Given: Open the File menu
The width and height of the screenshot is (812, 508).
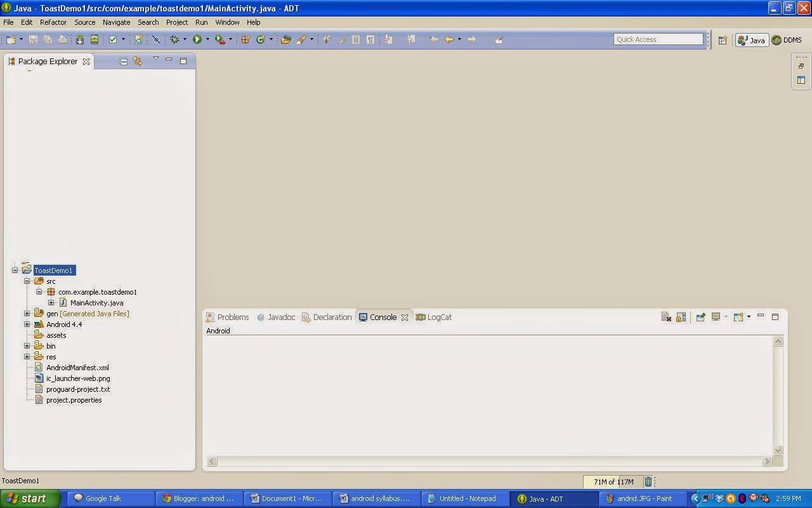Looking at the screenshot, I should point(8,22).
